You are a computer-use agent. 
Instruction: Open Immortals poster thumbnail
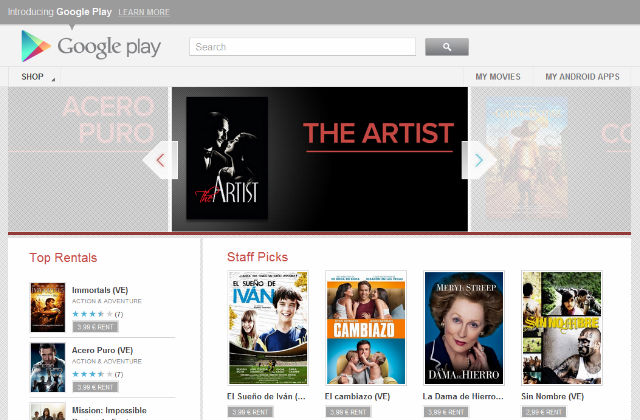[48, 307]
